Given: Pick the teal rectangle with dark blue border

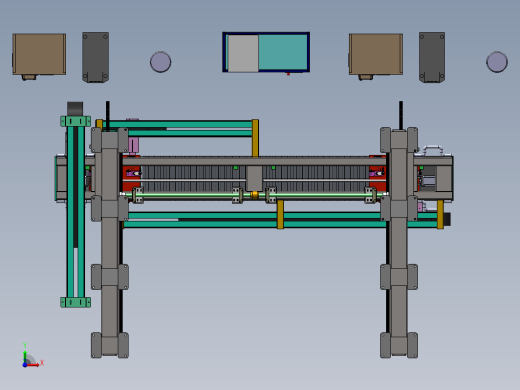Looking at the screenshot, I should [x=266, y=52].
